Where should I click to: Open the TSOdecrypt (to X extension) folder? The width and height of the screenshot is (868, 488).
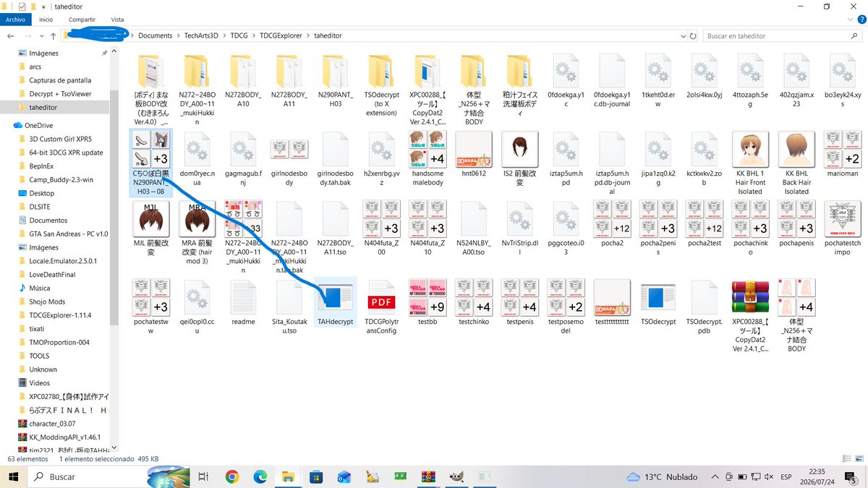point(382,85)
